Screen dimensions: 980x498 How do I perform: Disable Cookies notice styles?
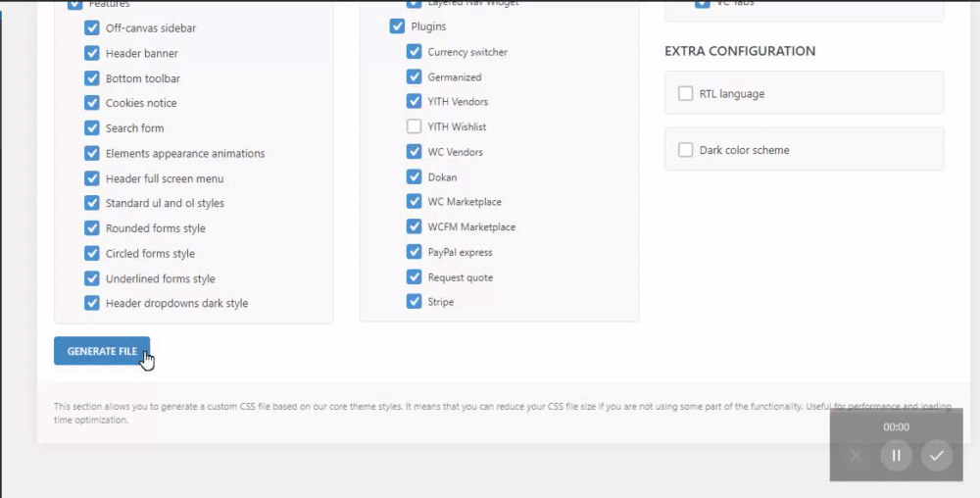[92, 103]
